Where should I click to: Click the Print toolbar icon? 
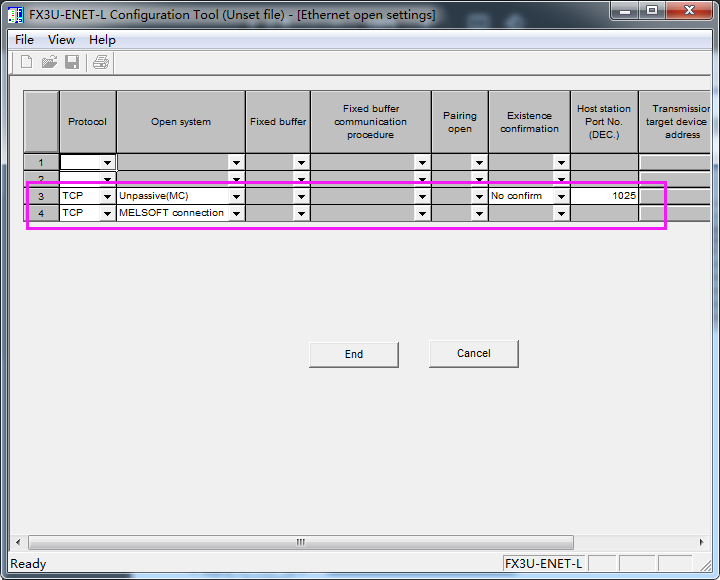pyautogui.click(x=101, y=62)
